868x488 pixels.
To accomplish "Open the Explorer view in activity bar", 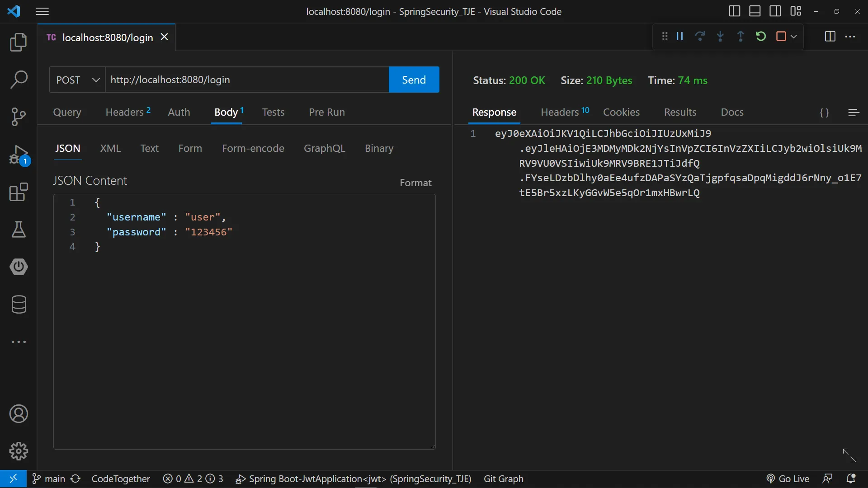I will click(x=19, y=42).
